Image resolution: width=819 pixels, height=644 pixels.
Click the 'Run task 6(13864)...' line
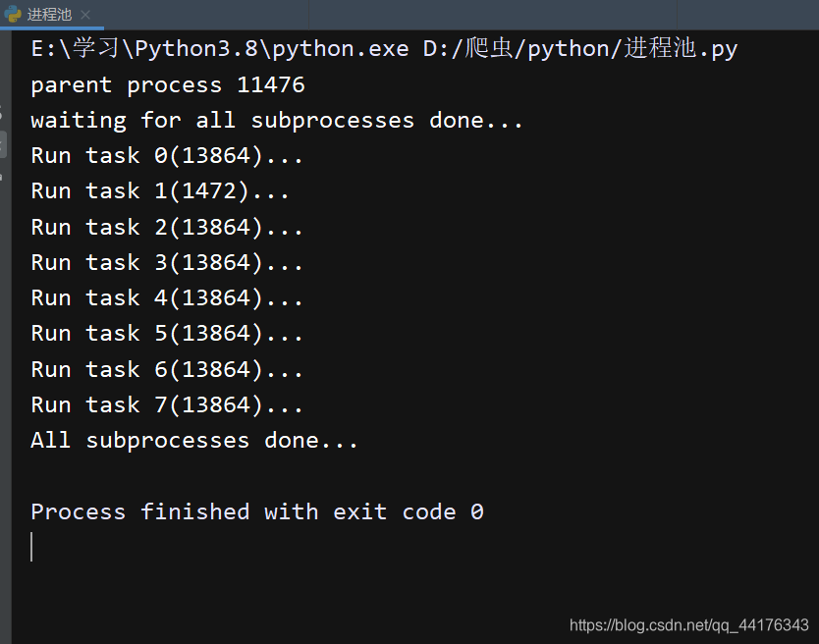coord(167,370)
